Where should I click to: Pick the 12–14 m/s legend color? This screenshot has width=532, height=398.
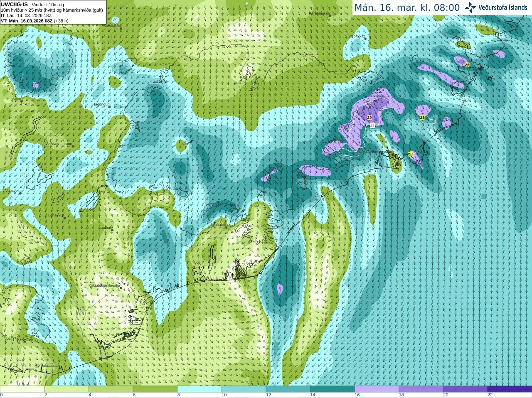pyautogui.click(x=288, y=389)
